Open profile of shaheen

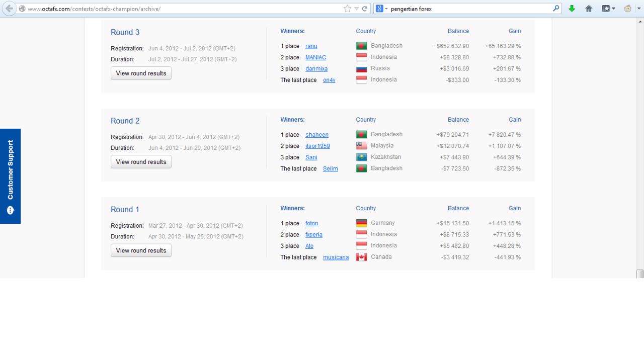(317, 135)
